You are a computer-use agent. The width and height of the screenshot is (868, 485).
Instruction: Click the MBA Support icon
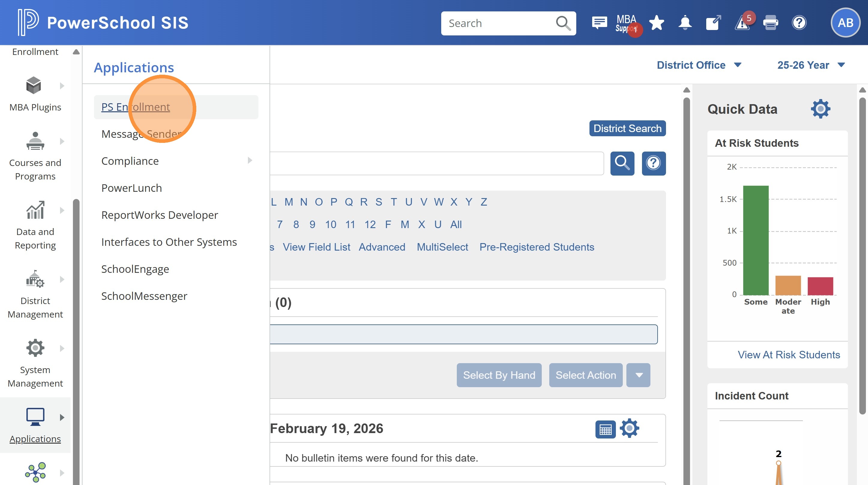point(626,23)
